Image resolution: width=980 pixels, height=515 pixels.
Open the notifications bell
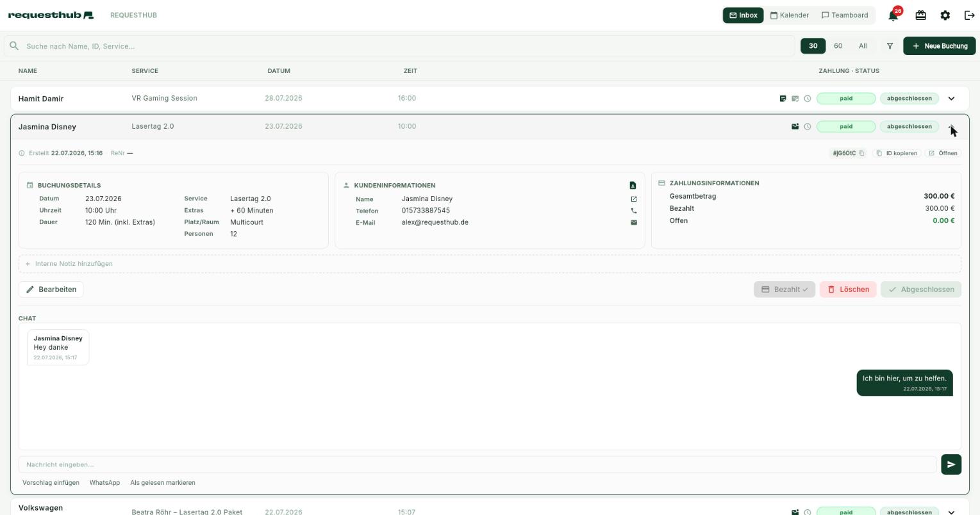point(893,15)
